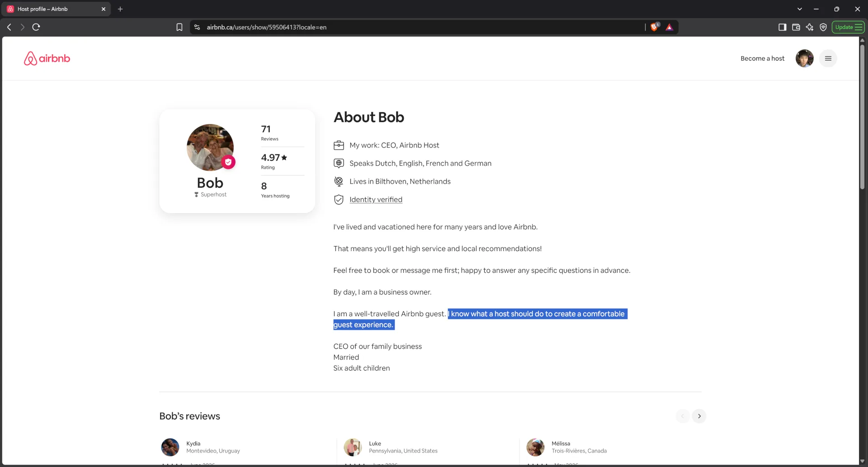
Task: Click Kydia's reviewer avatar
Action: (x=170, y=447)
